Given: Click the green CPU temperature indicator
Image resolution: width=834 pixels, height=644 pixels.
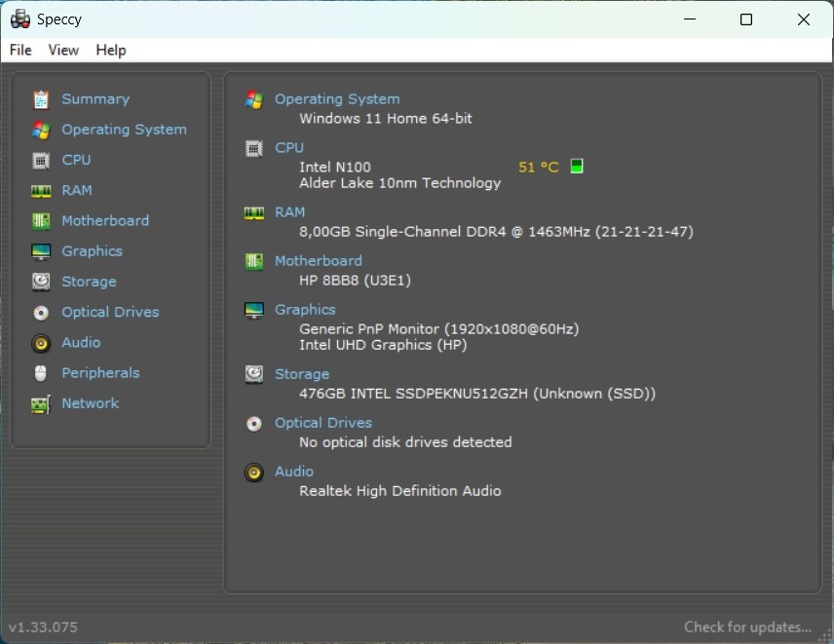Looking at the screenshot, I should point(577,166).
